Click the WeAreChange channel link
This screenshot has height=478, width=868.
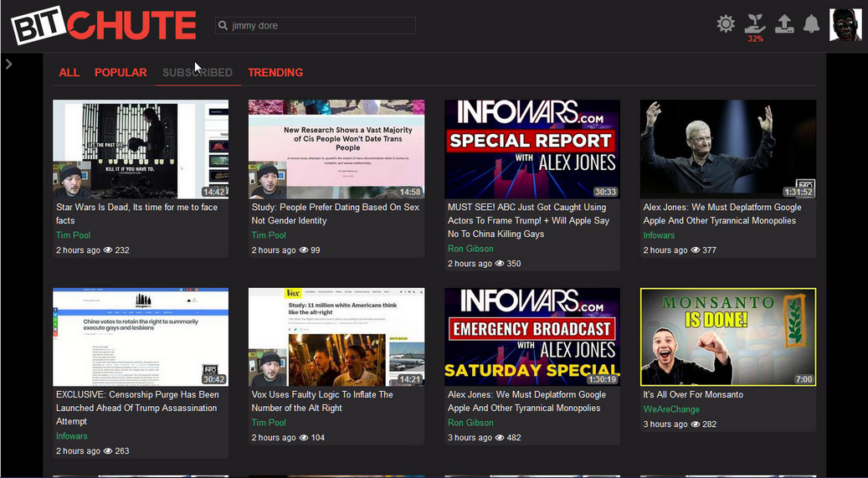(671, 409)
